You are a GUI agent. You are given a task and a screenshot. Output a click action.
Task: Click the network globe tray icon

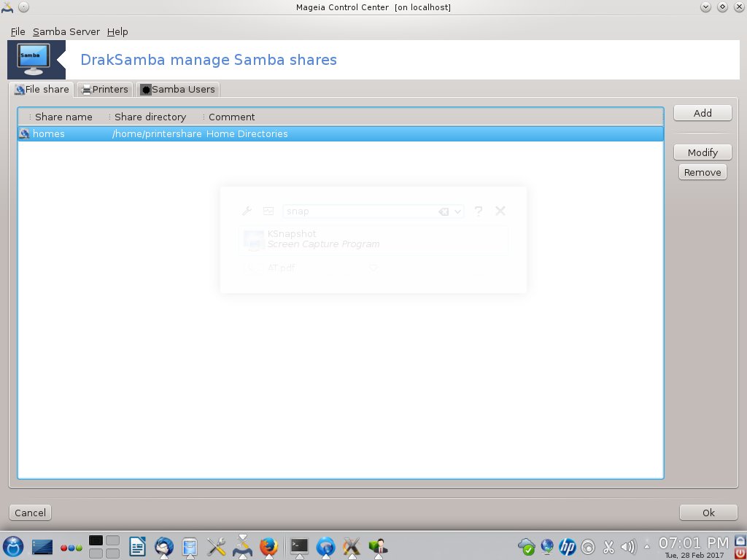[547, 547]
